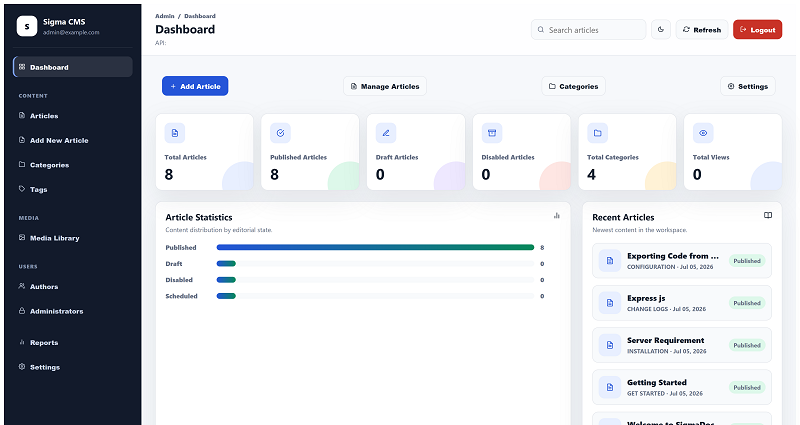Click the Published statistics progress bar
The width and height of the screenshot is (800, 425).
376,247
